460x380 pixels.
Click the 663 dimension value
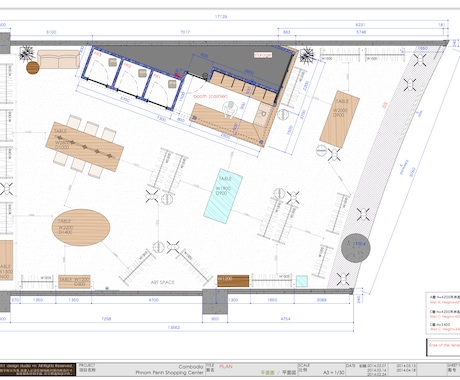pos(286,32)
